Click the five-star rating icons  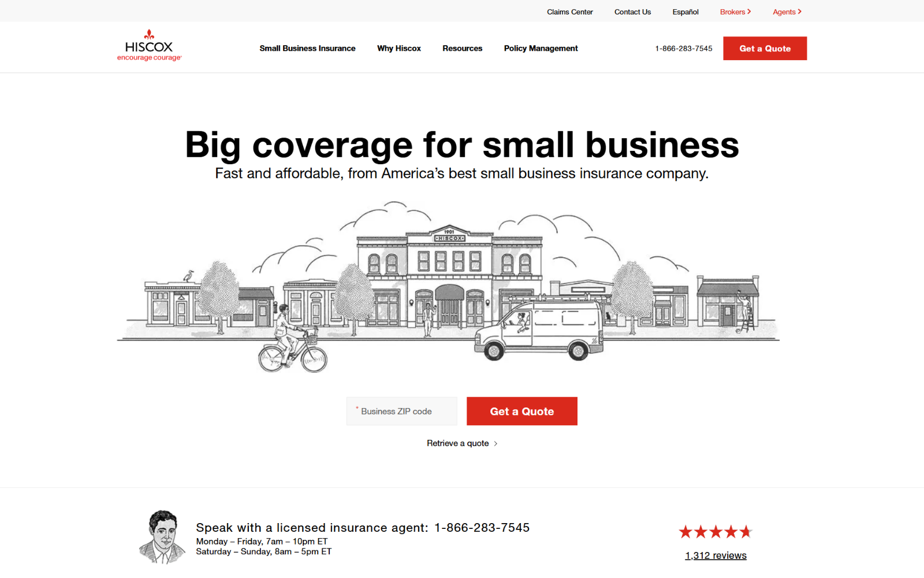[x=716, y=532]
